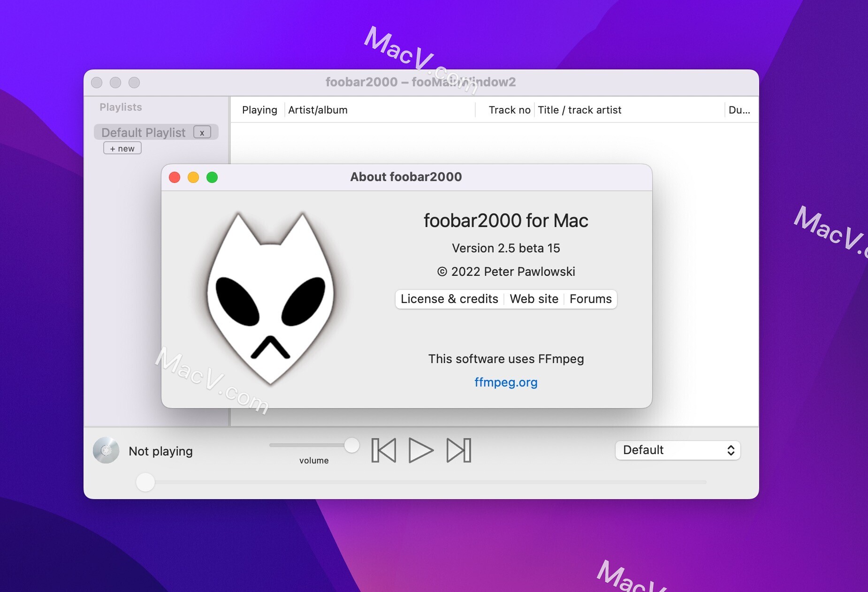The image size is (868, 592).
Task: Toggle the Artist/album column header sort
Action: pyautogui.click(x=318, y=110)
